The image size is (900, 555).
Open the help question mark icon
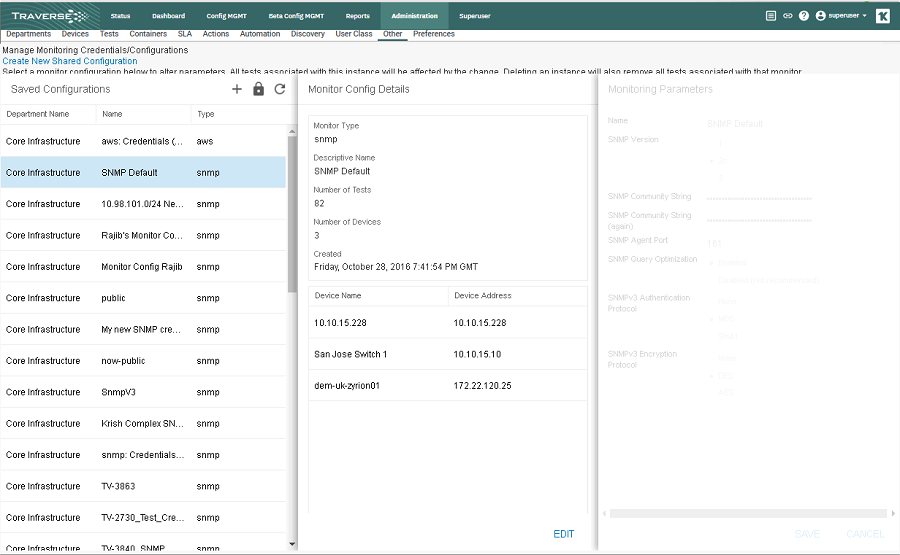coord(804,15)
